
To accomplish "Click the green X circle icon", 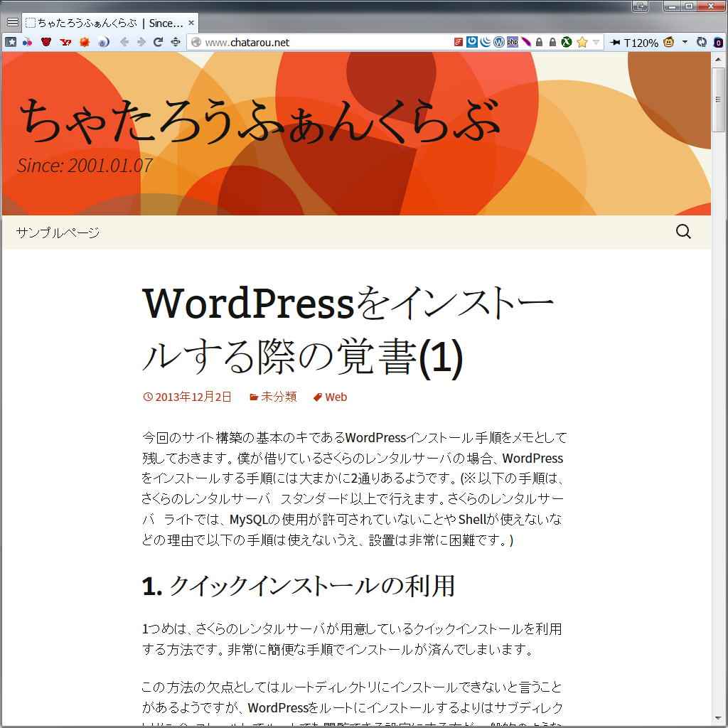I will [x=567, y=42].
